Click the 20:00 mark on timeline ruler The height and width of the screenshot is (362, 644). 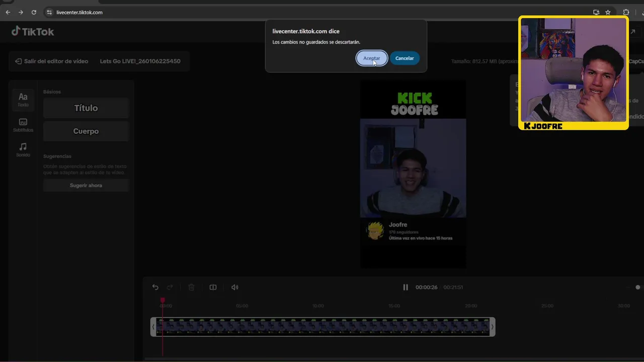pyautogui.click(x=471, y=306)
